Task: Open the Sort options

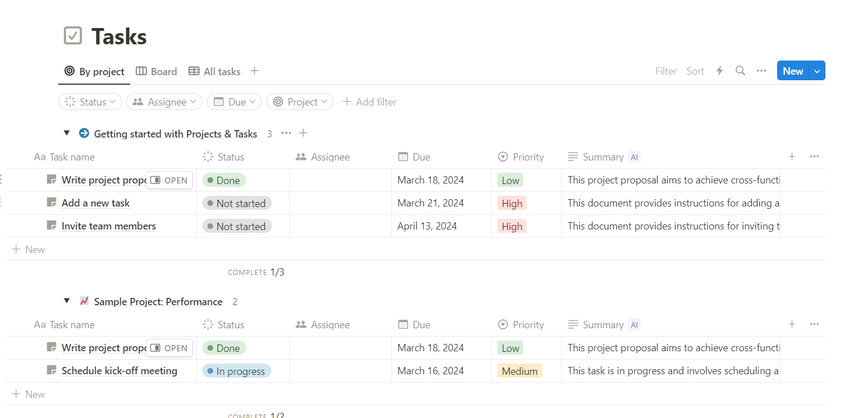Action: coord(695,71)
